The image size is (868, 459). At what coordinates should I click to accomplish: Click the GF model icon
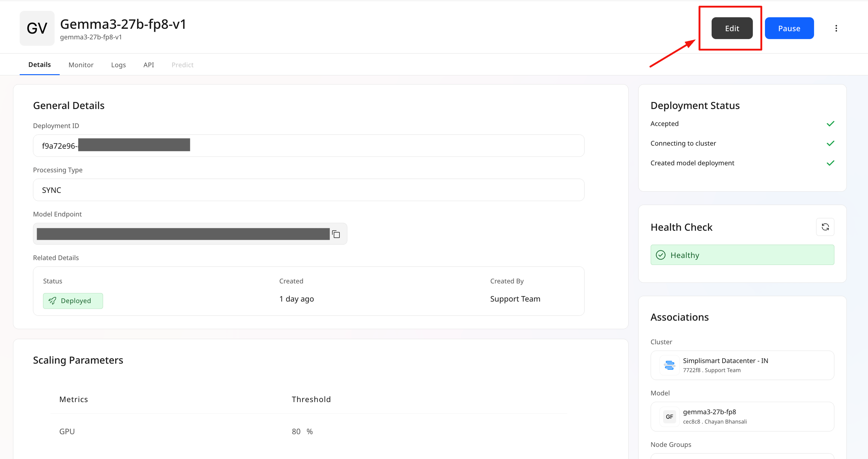[x=669, y=417]
